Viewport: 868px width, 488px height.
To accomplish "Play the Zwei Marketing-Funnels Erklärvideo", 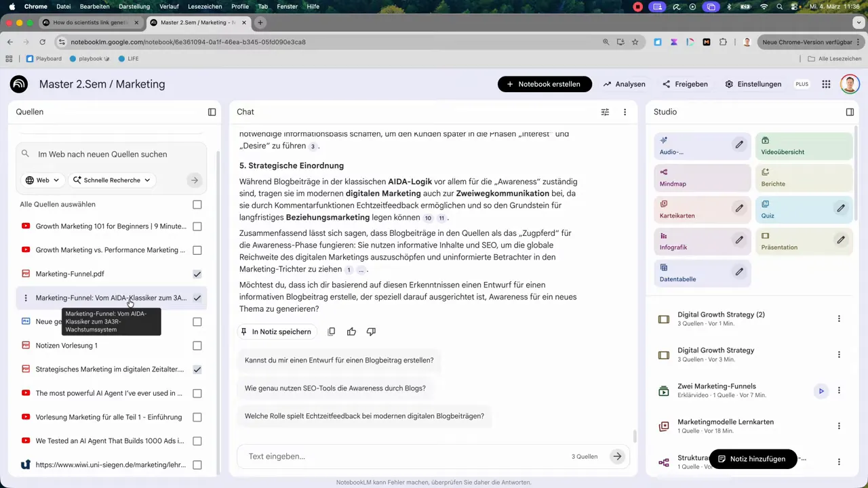I will [x=821, y=390].
